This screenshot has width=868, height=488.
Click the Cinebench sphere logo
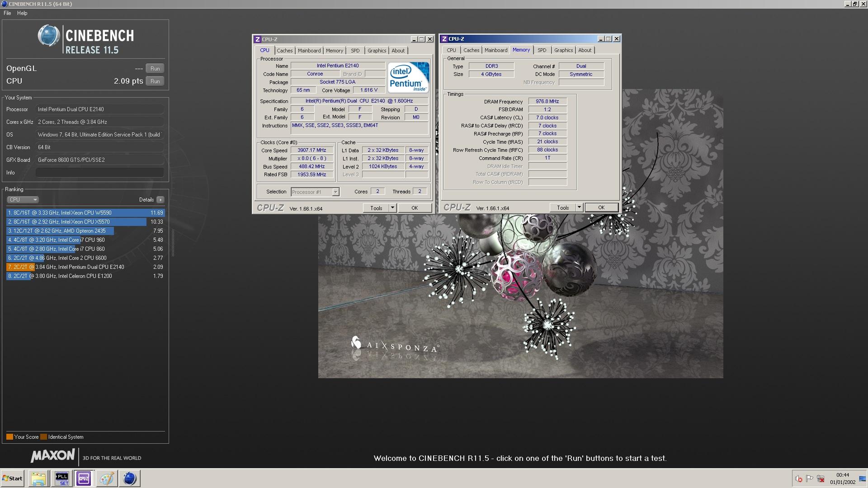pos(48,36)
